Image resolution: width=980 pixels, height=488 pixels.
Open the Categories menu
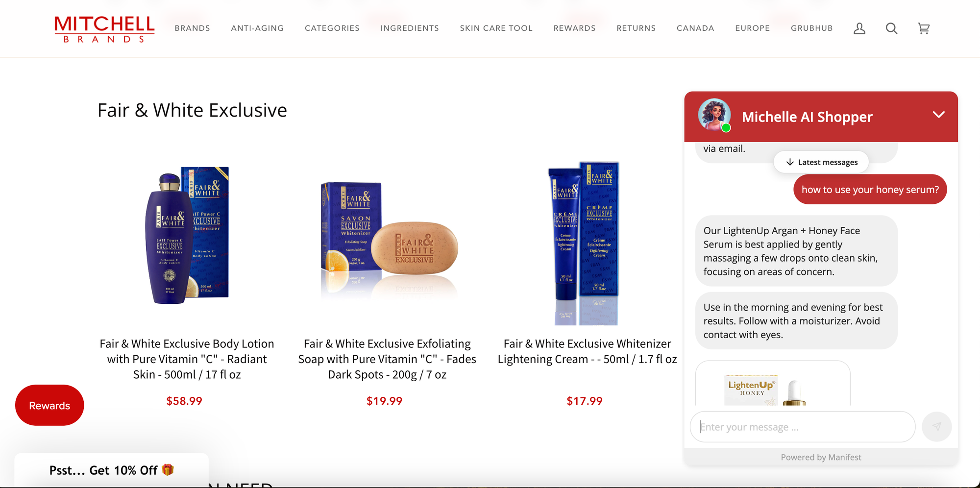pos(332,28)
